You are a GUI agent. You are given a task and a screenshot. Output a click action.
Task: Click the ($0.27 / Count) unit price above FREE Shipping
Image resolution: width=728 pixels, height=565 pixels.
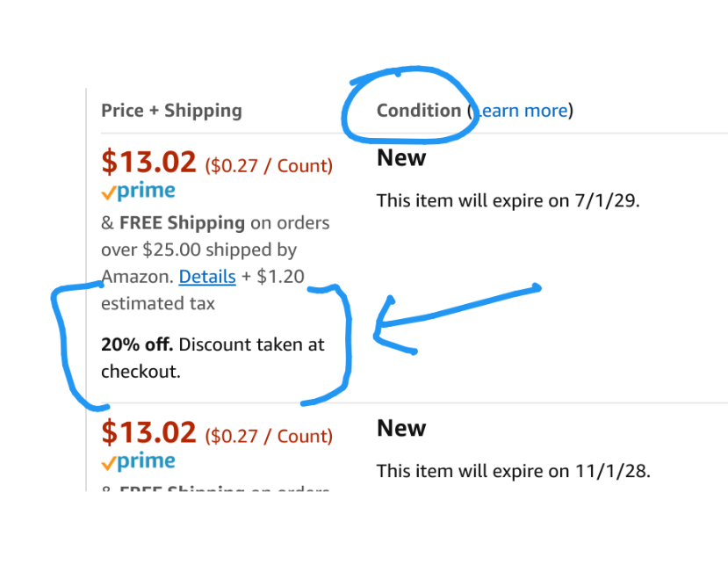coord(269,165)
